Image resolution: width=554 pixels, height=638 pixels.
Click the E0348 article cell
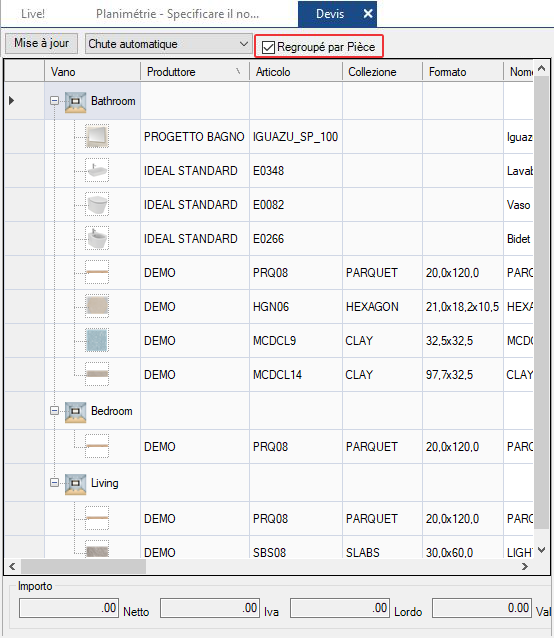click(x=296, y=170)
